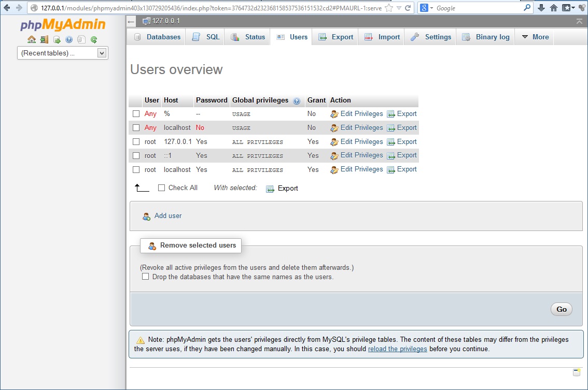Click the browser forward arrow
This screenshot has height=390, width=588.
(19, 8)
